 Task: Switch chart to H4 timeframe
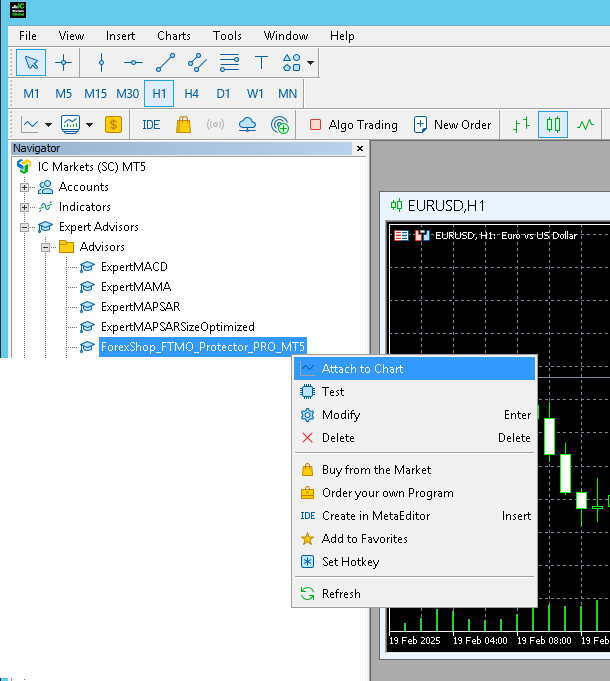pyautogui.click(x=191, y=93)
